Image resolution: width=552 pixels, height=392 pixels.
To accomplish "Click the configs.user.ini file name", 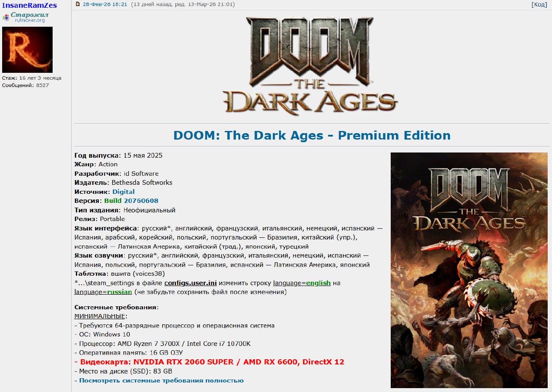I will (190, 283).
